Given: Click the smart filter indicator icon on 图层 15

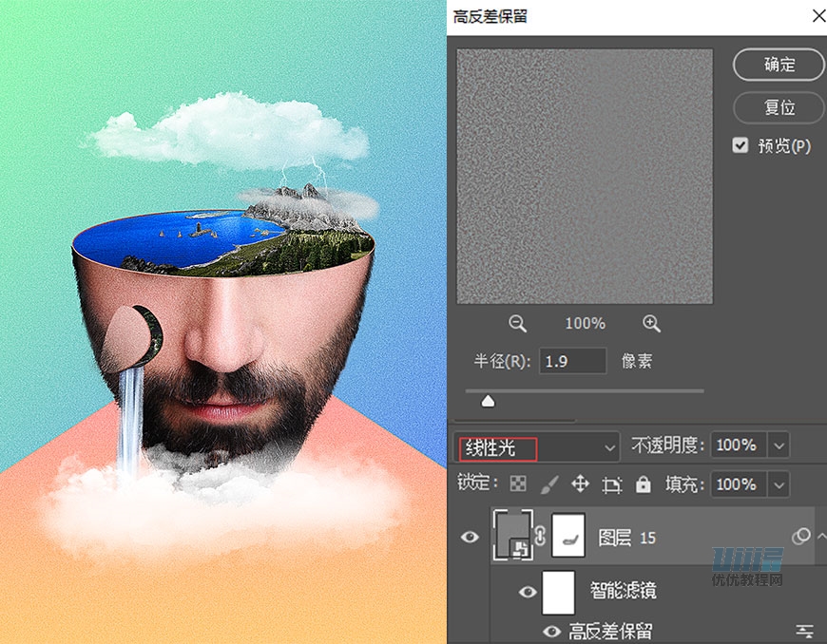Looking at the screenshot, I should [801, 537].
